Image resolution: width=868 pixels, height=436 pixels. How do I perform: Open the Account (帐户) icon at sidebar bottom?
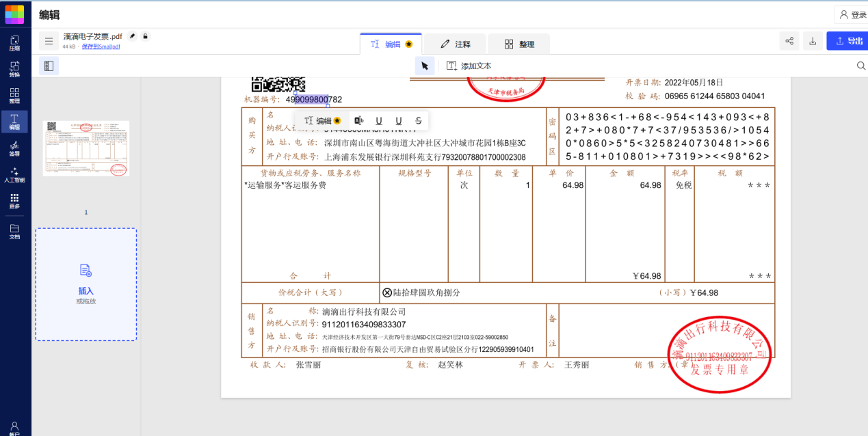pos(14,428)
